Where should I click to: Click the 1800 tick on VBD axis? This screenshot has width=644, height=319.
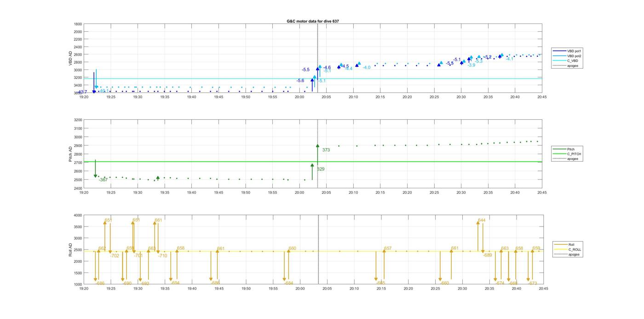tap(78, 24)
